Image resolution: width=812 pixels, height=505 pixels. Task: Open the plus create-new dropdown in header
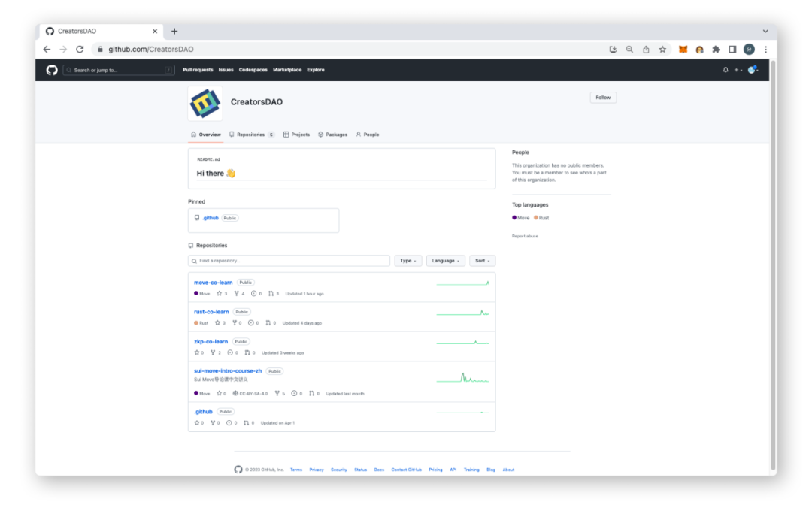(738, 70)
